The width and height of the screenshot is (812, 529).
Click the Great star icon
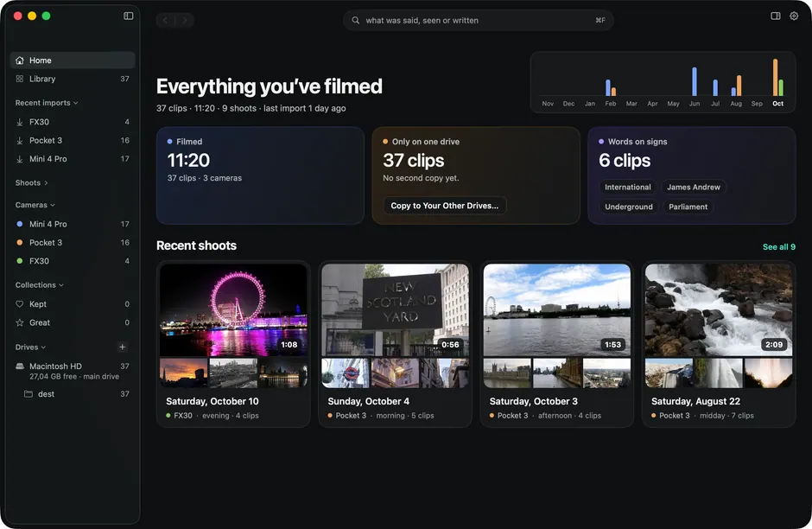pos(20,322)
